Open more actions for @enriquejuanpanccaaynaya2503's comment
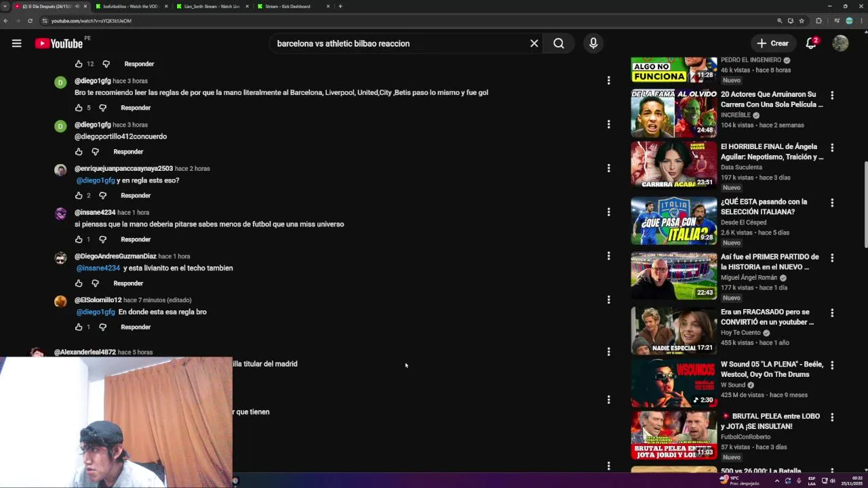Screen dimensions: 868x488 [x=608, y=168]
